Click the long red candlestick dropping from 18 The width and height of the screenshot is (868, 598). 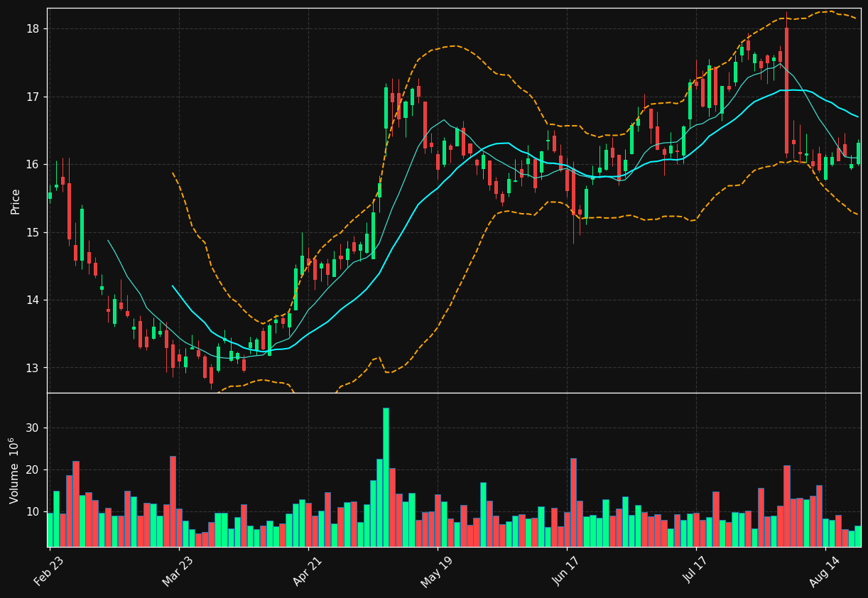pos(786,90)
